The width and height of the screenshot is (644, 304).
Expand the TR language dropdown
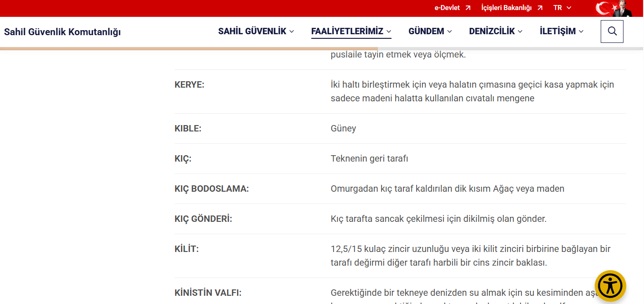tap(562, 8)
